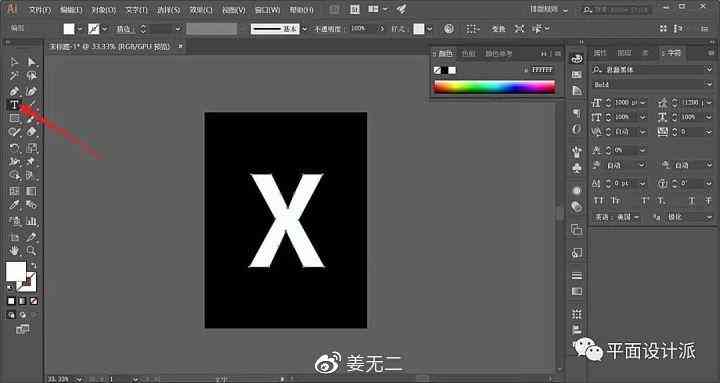720x383 pixels.
Task: Select the Eraser tool
Action: click(31, 132)
